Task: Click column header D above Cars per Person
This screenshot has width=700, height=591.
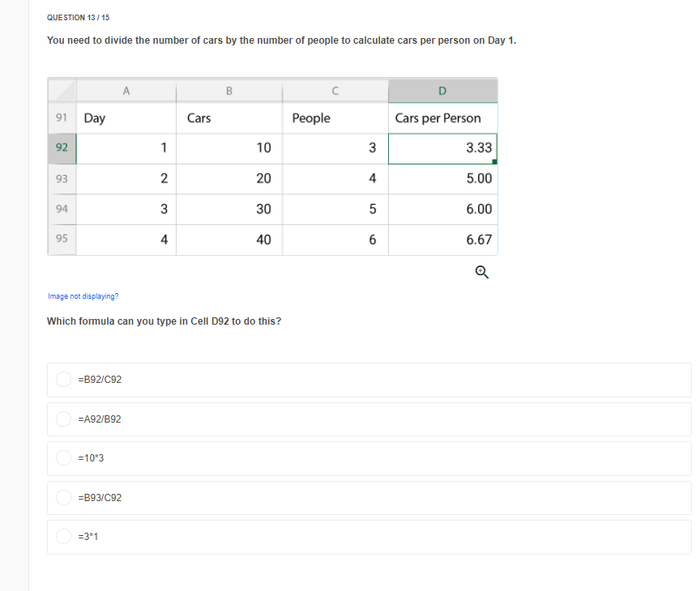Action: click(442, 90)
